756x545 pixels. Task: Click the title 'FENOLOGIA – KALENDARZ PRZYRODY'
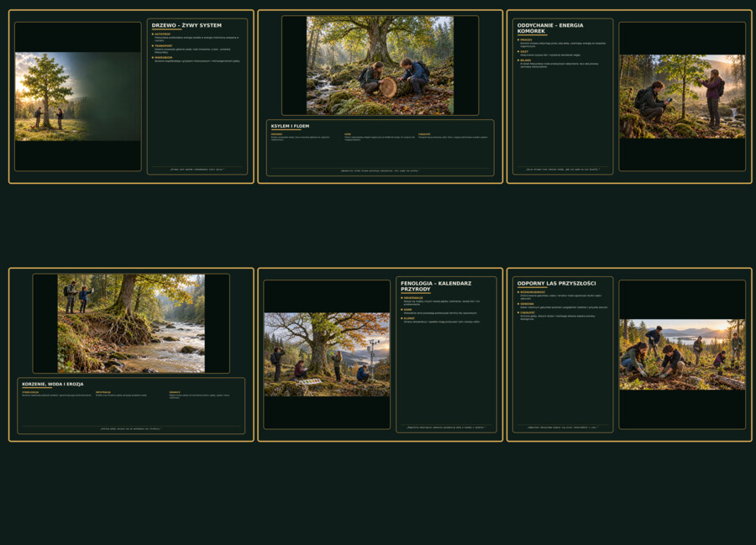[436, 286]
